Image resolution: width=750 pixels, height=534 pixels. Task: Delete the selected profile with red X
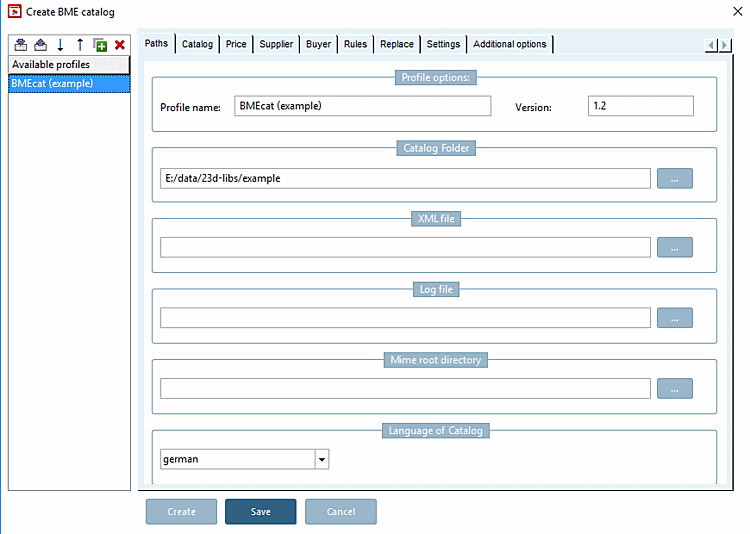point(120,45)
